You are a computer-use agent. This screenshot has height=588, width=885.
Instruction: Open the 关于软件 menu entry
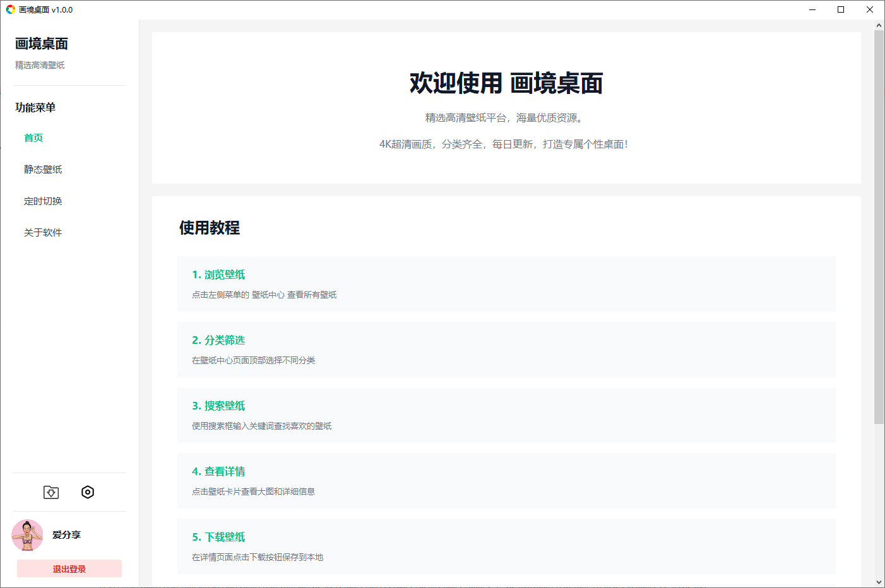coord(43,233)
